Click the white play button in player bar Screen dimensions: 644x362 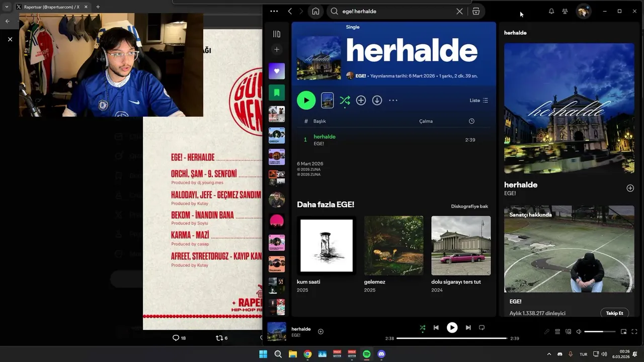click(x=452, y=327)
